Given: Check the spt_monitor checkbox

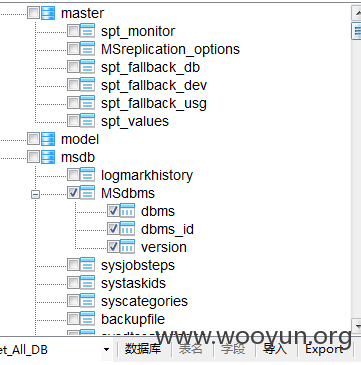Looking at the screenshot, I should [x=73, y=31].
